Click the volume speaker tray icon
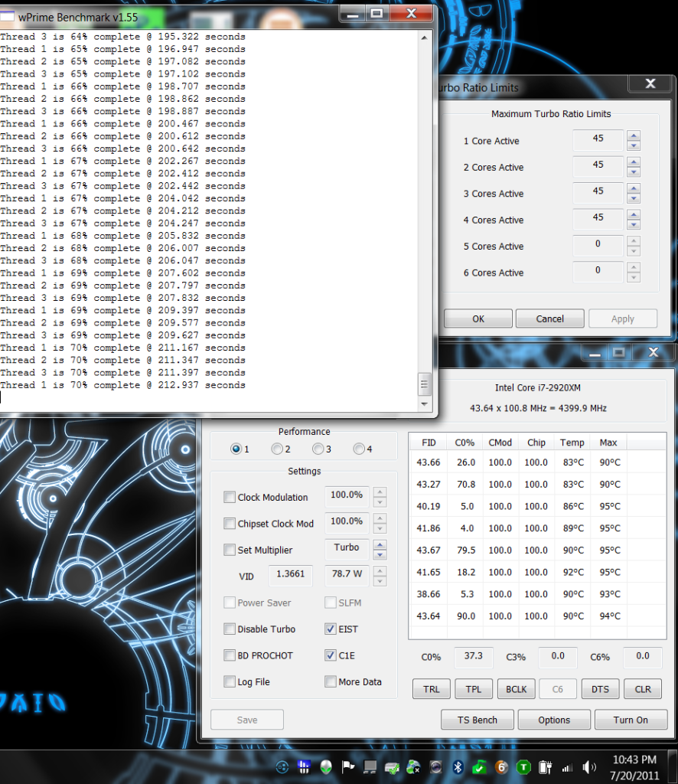Screen dimensions: 678x784 (x=589, y=767)
